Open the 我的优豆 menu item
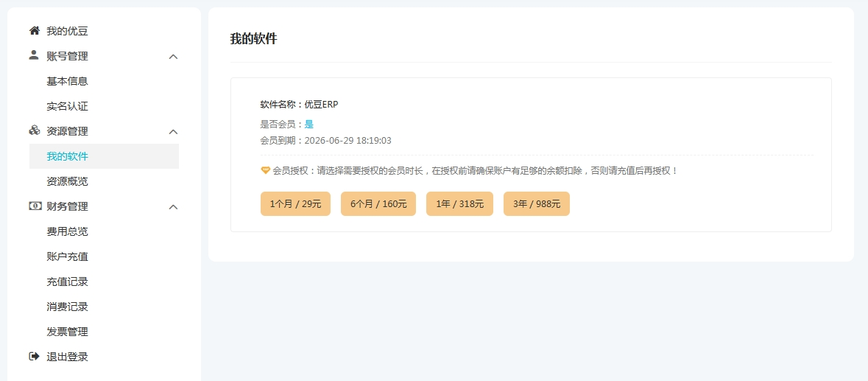Image resolution: width=868 pixels, height=381 pixels. (67, 31)
